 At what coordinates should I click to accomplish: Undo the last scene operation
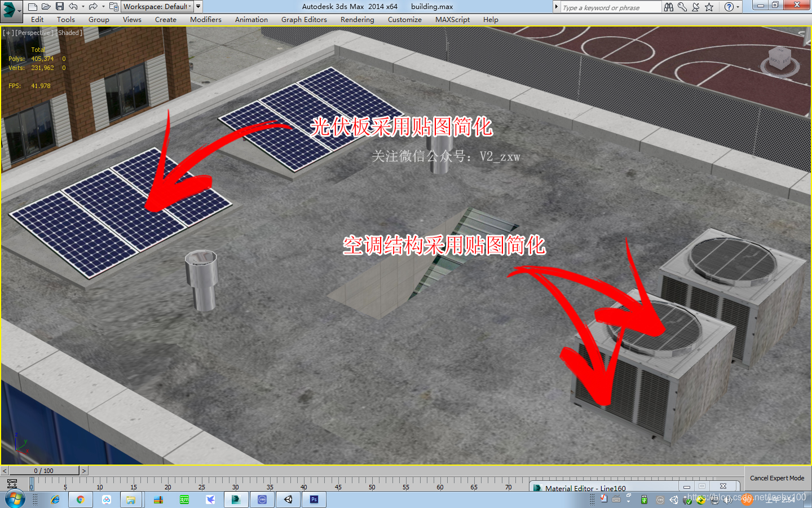click(x=73, y=6)
